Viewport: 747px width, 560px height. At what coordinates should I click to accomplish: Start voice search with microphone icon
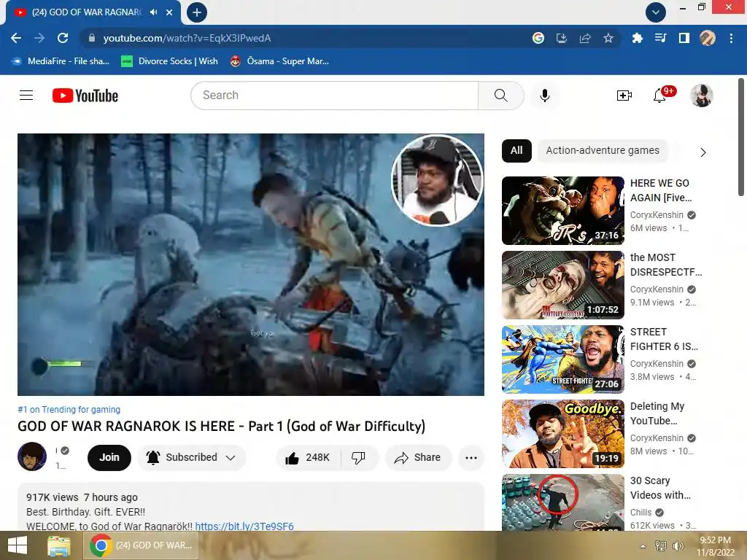(544, 96)
